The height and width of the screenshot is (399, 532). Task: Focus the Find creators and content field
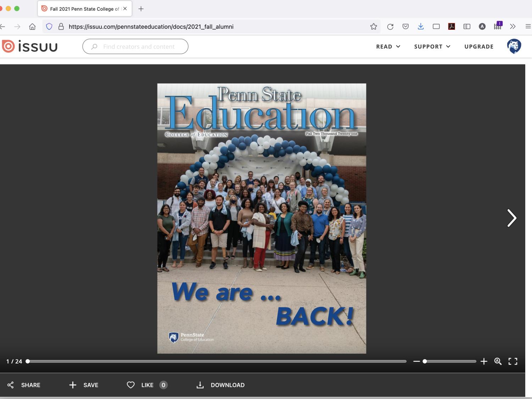[x=135, y=46]
